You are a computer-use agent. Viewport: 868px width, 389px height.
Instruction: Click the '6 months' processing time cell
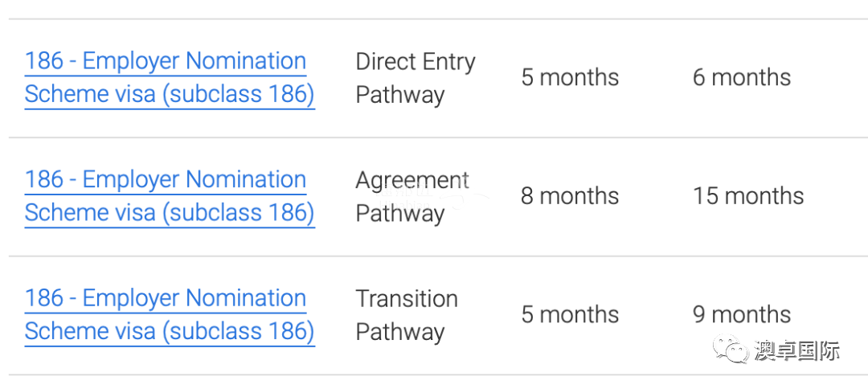pyautogui.click(x=741, y=77)
